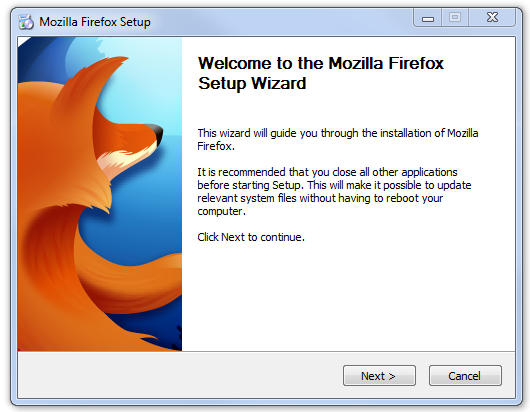This screenshot has height=412, width=530.
Task: Click the dark plant silhouette in artwork
Action: (177, 337)
